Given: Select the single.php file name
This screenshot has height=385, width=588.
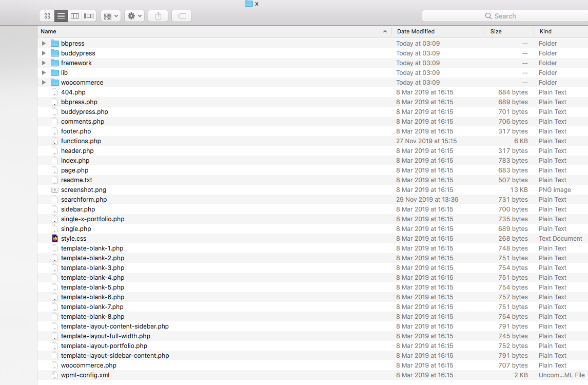Looking at the screenshot, I should coord(76,229).
